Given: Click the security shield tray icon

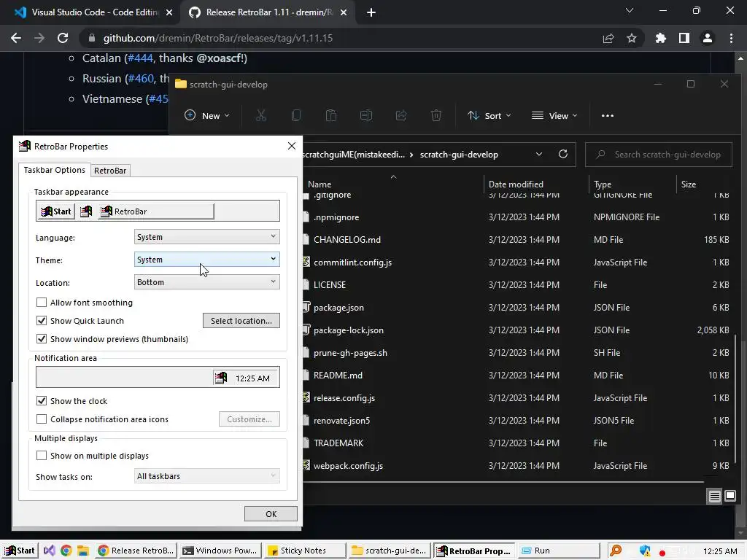Looking at the screenshot, I should click(645, 551).
